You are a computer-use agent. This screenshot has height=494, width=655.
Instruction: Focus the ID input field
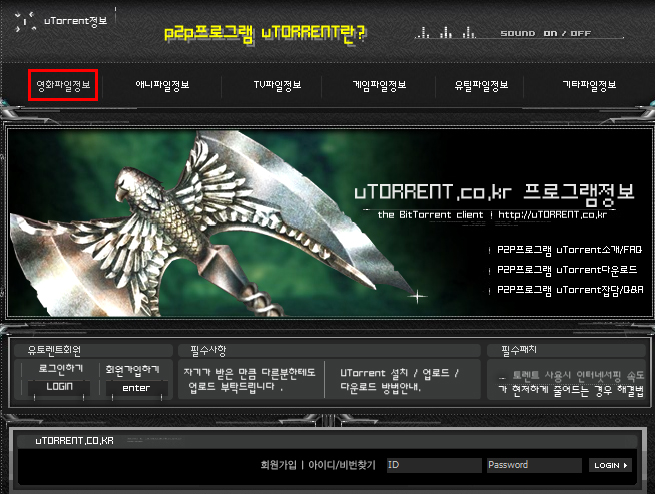(x=434, y=465)
